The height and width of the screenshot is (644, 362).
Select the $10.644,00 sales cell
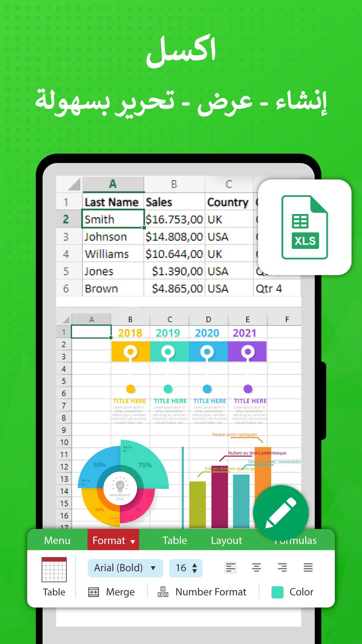click(x=174, y=254)
